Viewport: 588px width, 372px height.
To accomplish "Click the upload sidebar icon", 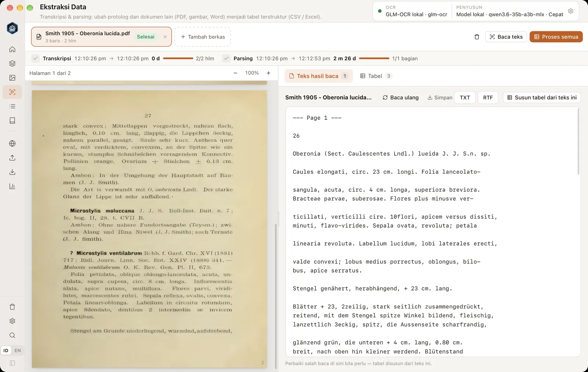I will coord(12,158).
